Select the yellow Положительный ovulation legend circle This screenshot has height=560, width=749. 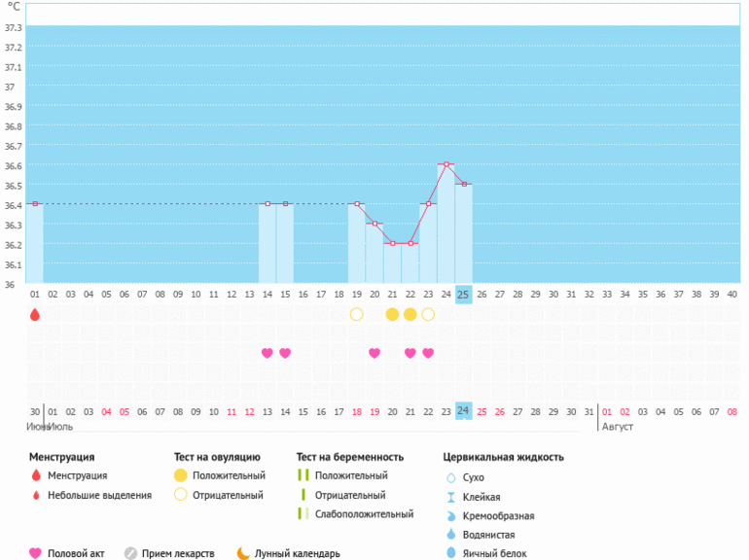click(181, 475)
